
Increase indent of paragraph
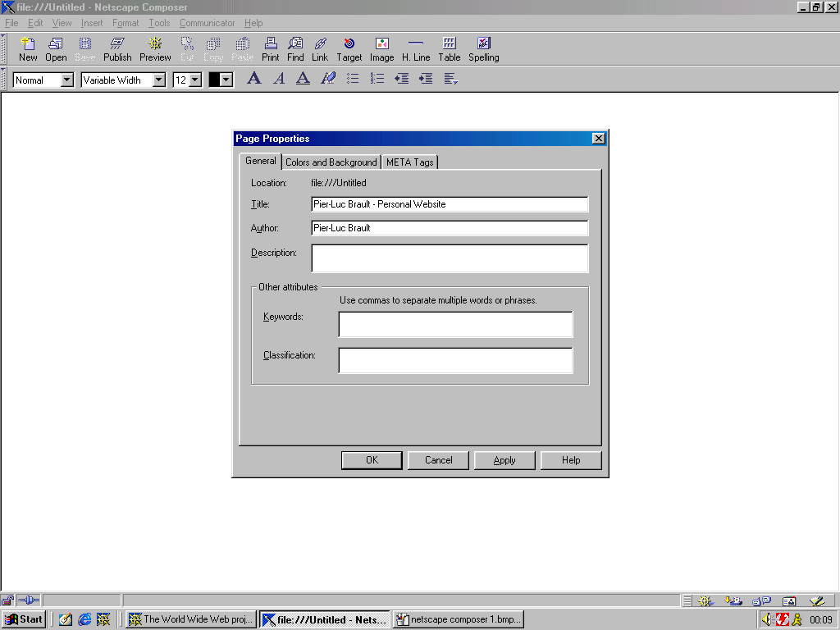tap(426, 79)
